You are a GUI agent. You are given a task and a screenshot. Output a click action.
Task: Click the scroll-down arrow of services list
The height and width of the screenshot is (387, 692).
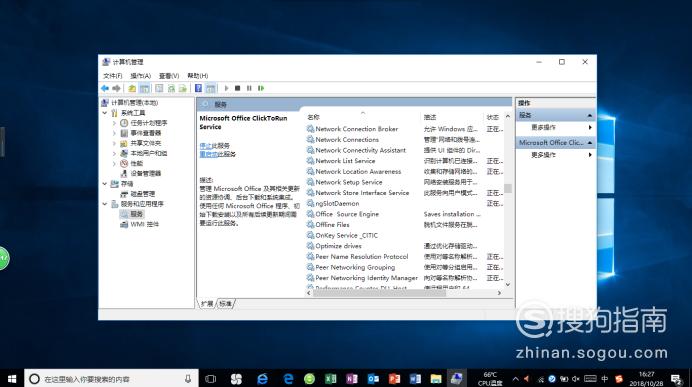pyautogui.click(x=508, y=285)
